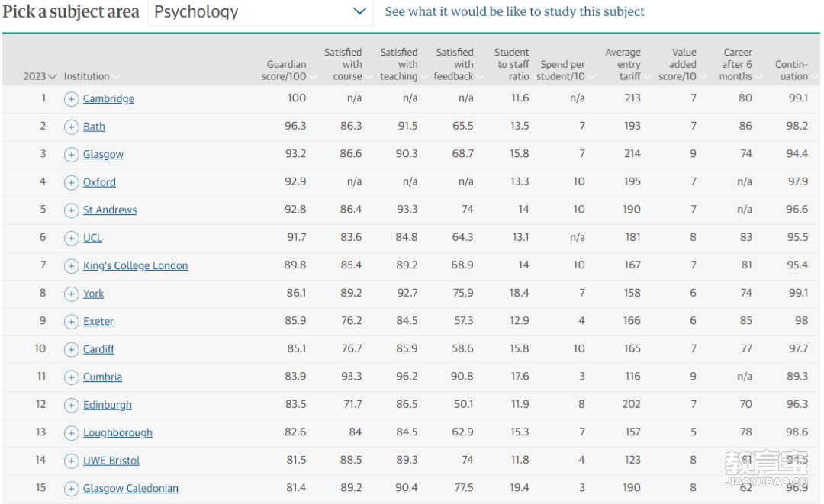This screenshot has height=504, width=824.
Task: Select Oxford's Guardian score 92.9
Action: click(295, 181)
